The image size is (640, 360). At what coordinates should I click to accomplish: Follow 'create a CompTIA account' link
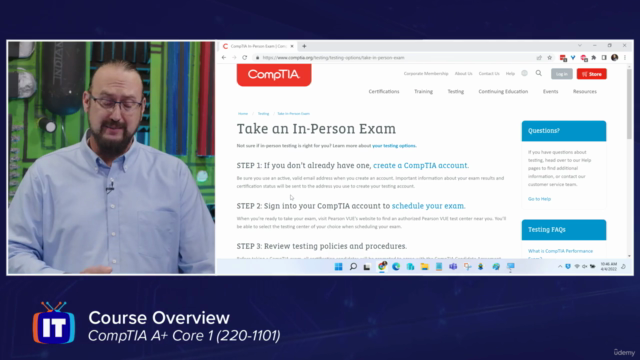421,165
